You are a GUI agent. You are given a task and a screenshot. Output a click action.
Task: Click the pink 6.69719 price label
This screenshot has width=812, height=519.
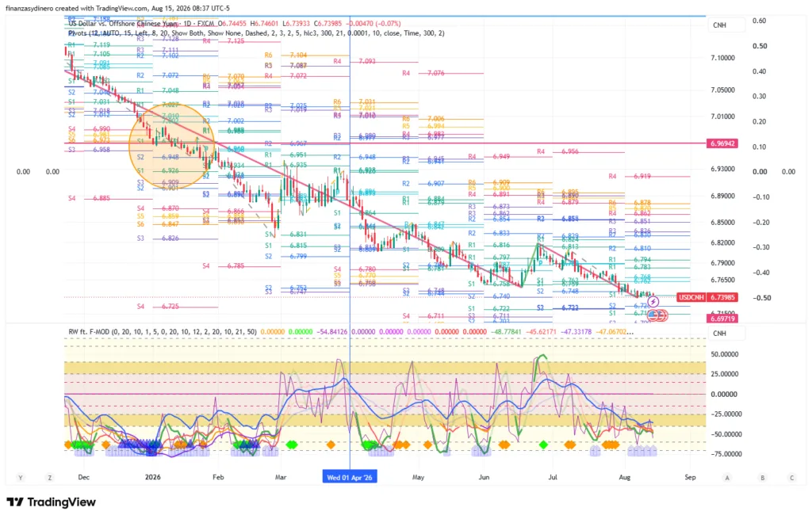coord(722,319)
